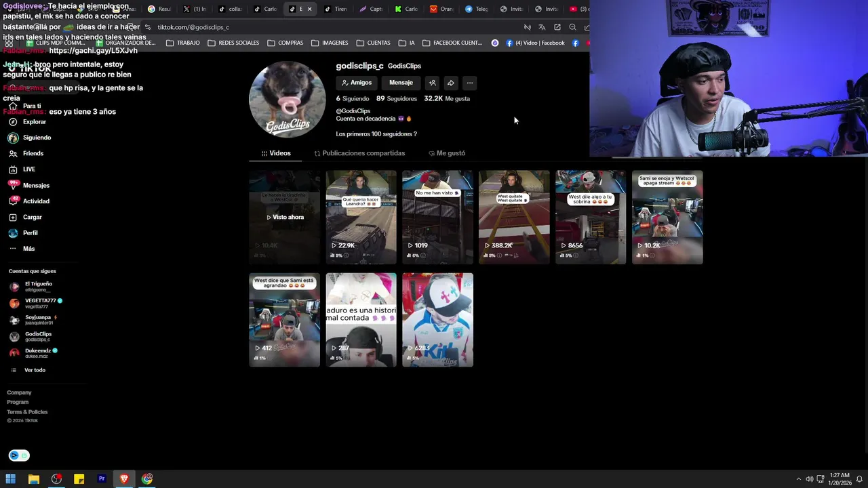The width and height of the screenshot is (868, 488).
Task: Switch to the X (Twitter) browser tab
Action: click(195, 9)
